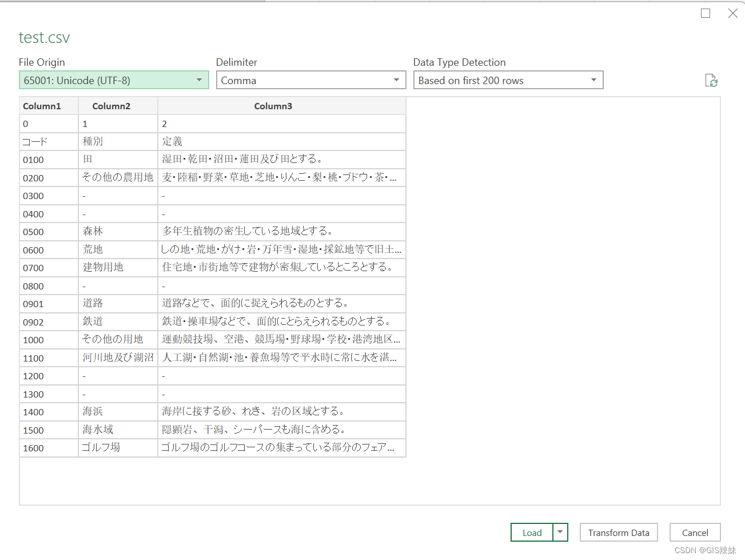Click the 建物用地 cell

(x=118, y=268)
